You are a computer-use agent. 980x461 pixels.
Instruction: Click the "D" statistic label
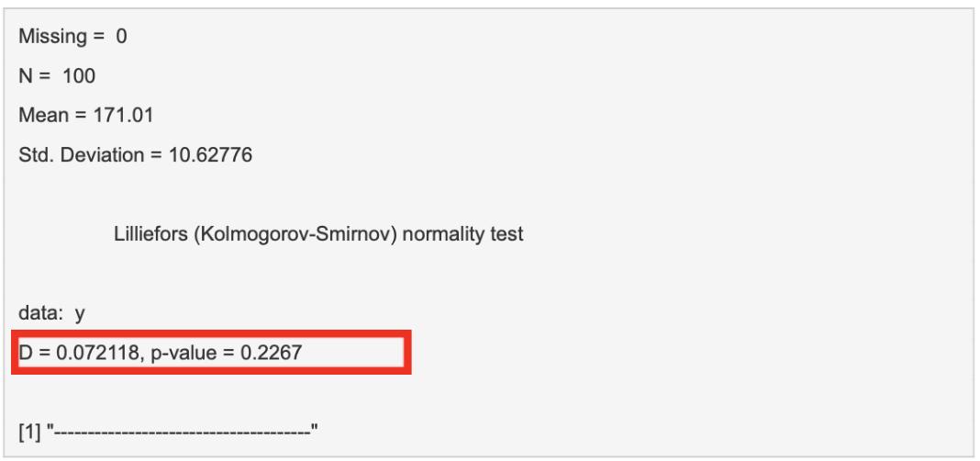(25, 353)
